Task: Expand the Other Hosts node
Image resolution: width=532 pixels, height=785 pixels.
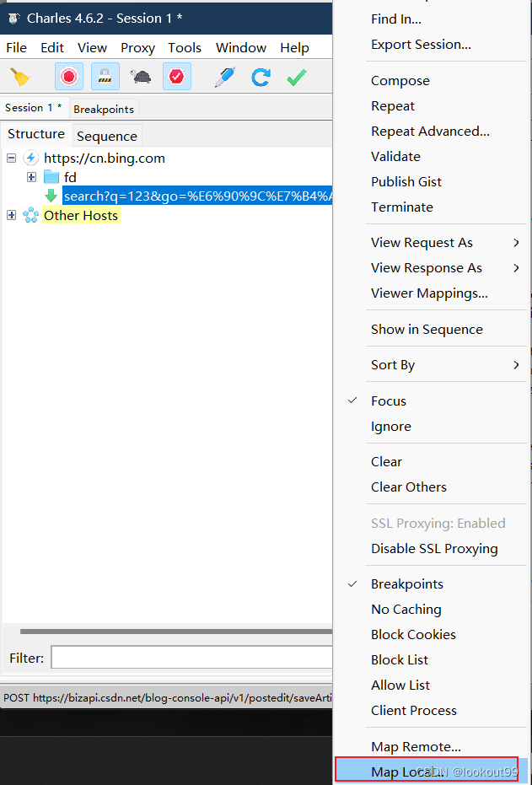Action: click(12, 215)
